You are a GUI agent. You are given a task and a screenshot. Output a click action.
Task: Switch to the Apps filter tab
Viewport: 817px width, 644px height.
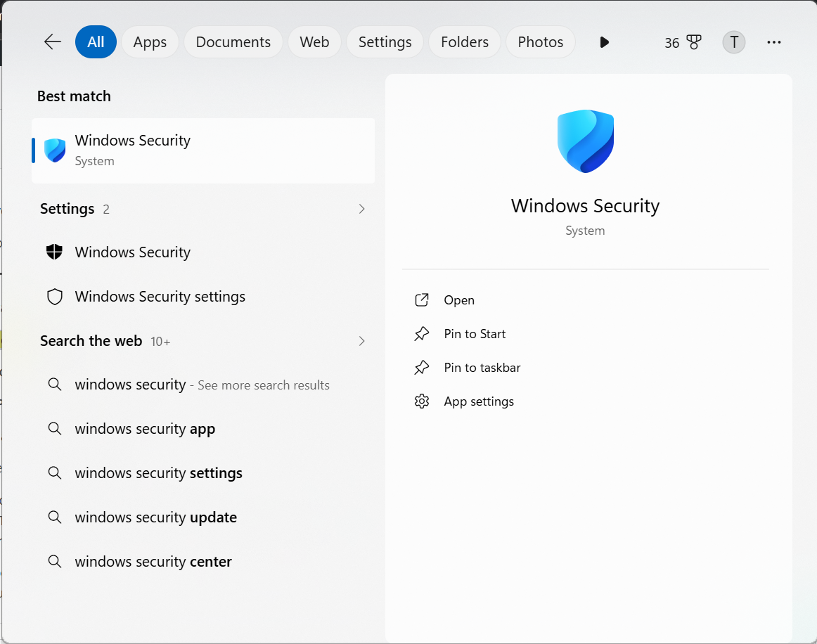150,41
